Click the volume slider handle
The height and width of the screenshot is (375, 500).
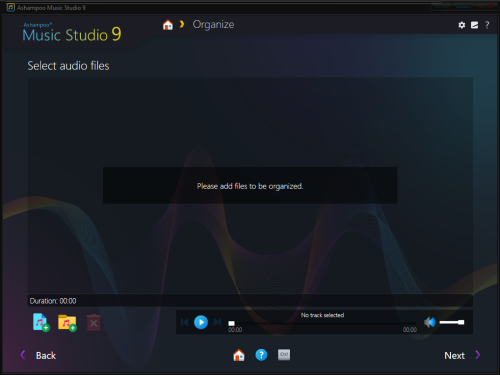click(x=461, y=322)
